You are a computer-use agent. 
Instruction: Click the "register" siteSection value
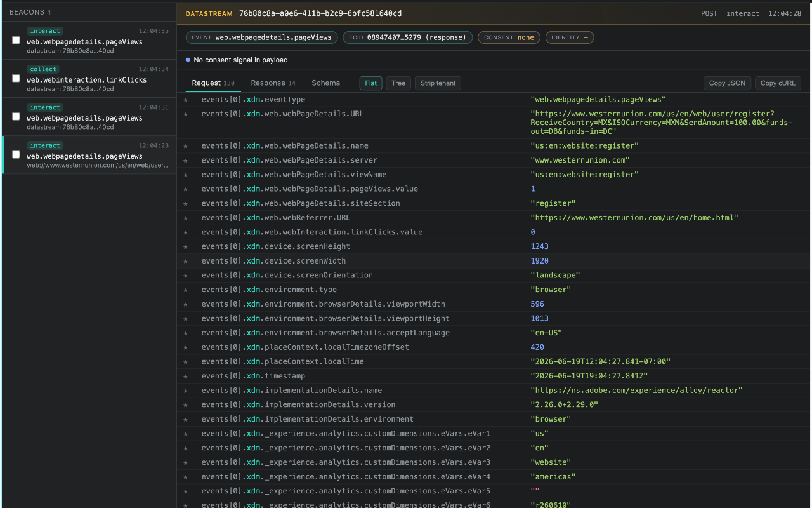(x=553, y=204)
